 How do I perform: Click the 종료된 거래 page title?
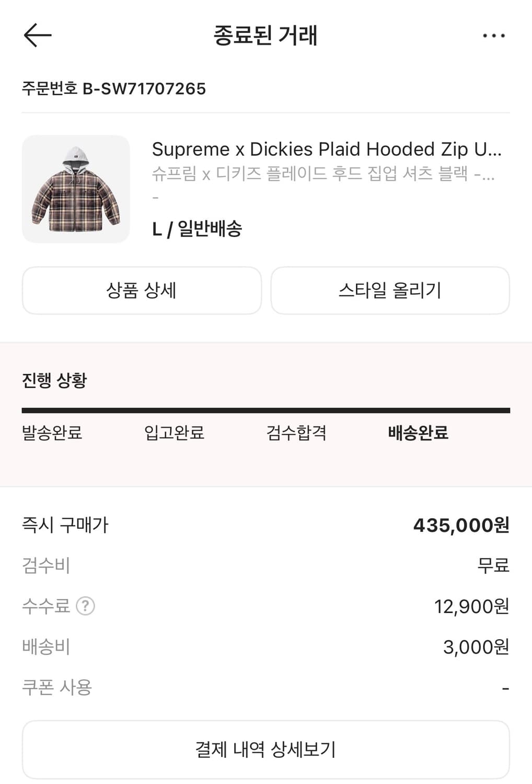265,36
